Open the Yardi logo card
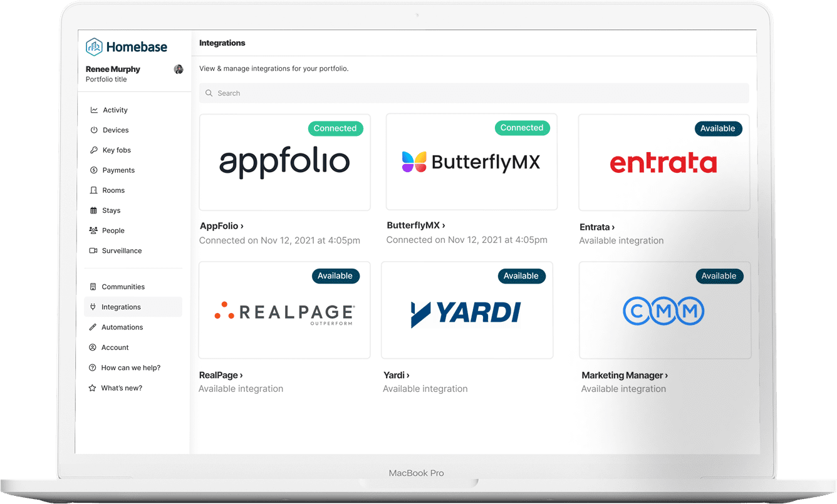The width and height of the screenshot is (837, 504). click(467, 310)
